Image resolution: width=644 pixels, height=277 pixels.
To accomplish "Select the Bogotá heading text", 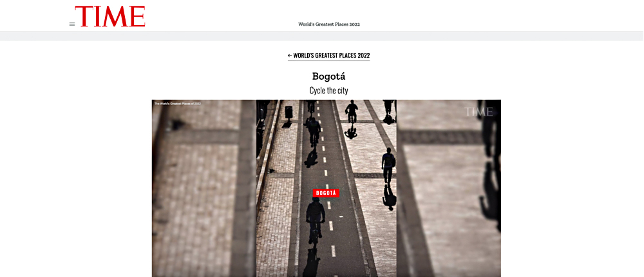I will [328, 77].
